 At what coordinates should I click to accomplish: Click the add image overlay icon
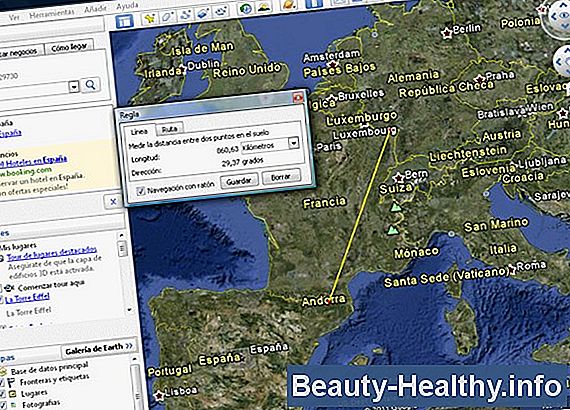coord(203,13)
